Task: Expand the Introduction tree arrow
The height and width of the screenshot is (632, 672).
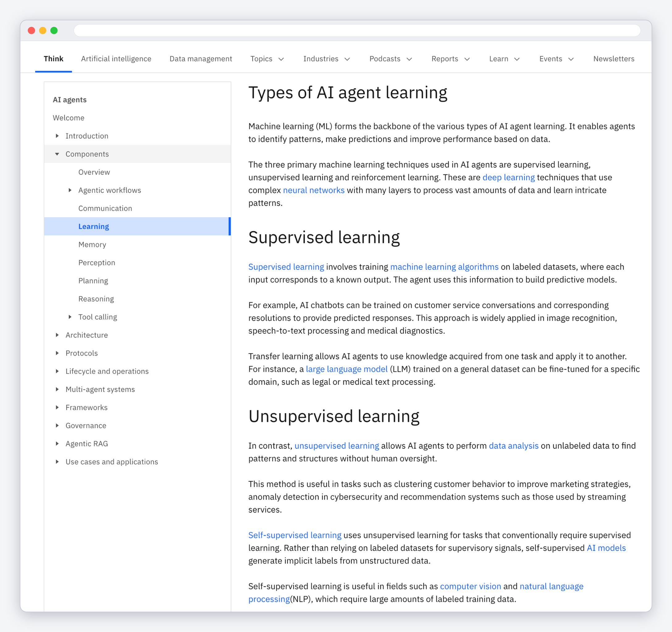Action: [57, 136]
